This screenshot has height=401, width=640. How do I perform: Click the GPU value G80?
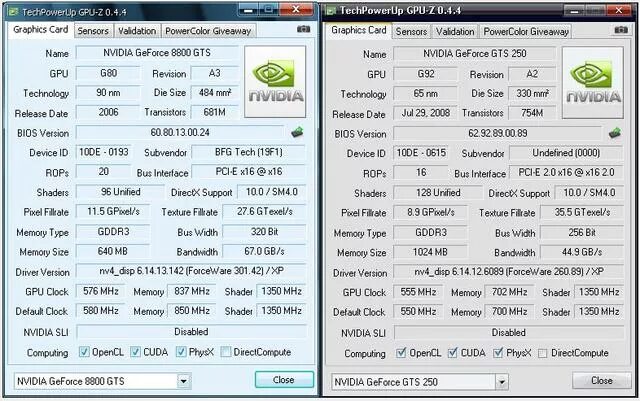coord(108,73)
